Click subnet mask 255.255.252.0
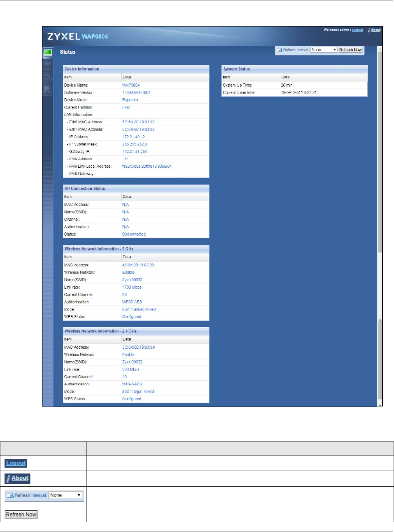This screenshot has width=394, height=532. pos(134,144)
